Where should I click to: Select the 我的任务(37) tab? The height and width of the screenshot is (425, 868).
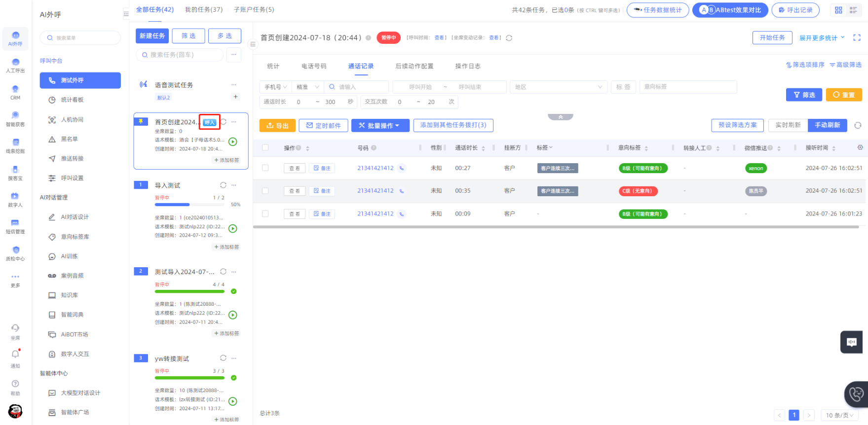pos(204,9)
